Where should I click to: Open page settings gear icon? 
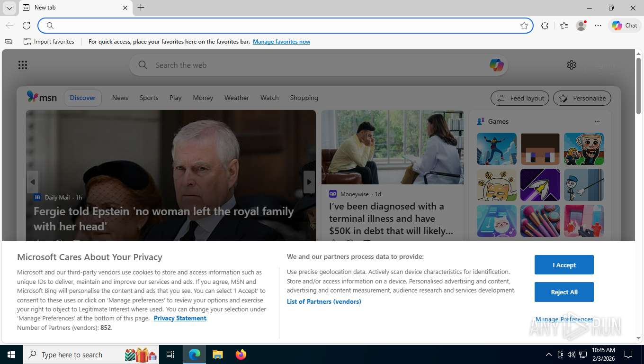tap(572, 65)
